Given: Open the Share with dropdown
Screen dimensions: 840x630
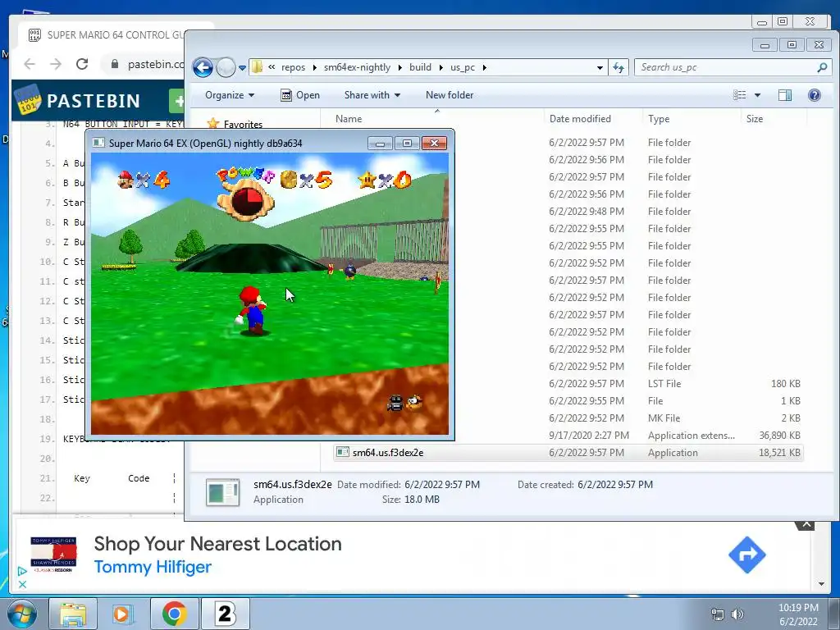Looking at the screenshot, I should coord(372,95).
